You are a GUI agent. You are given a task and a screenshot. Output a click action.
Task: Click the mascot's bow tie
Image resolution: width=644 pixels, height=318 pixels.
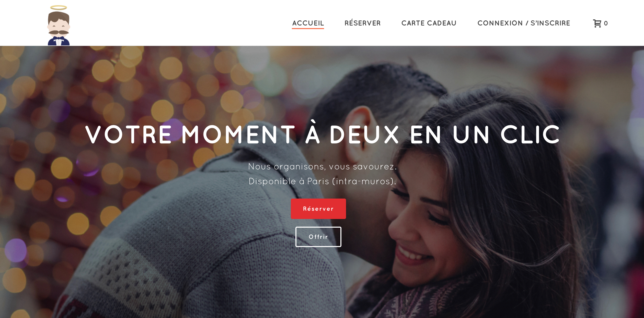tap(59, 38)
